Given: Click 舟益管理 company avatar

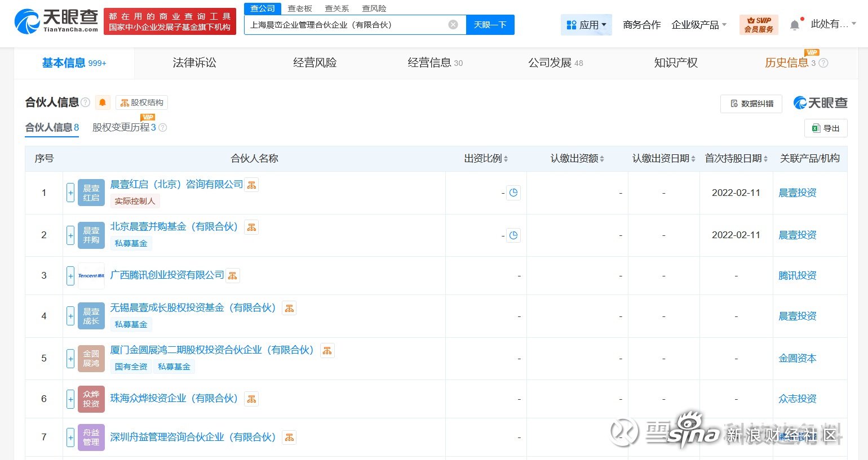Looking at the screenshot, I should tap(91, 437).
